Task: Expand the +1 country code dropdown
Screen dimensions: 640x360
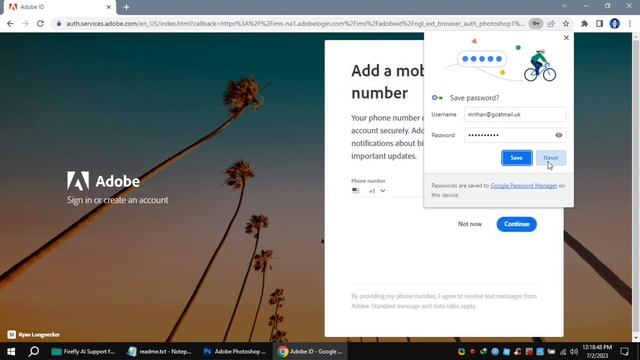Action: 377,191
